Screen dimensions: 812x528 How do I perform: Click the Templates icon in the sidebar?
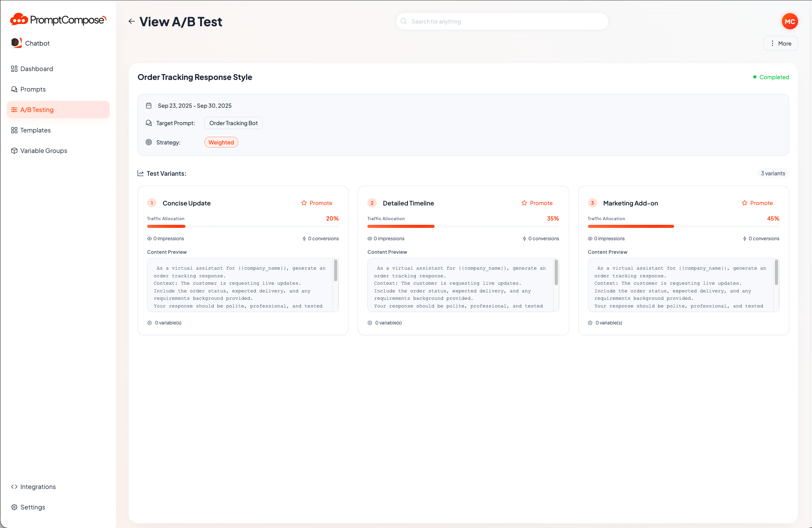point(14,130)
